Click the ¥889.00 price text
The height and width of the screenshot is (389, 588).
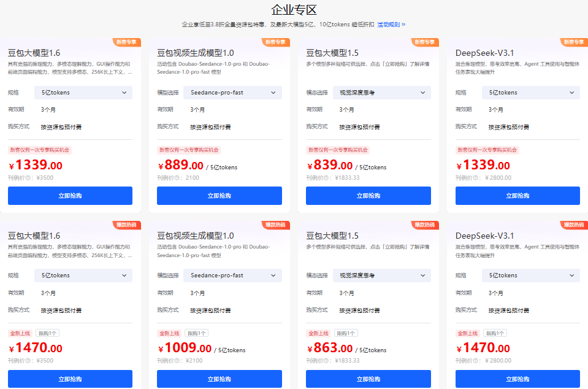click(x=181, y=165)
